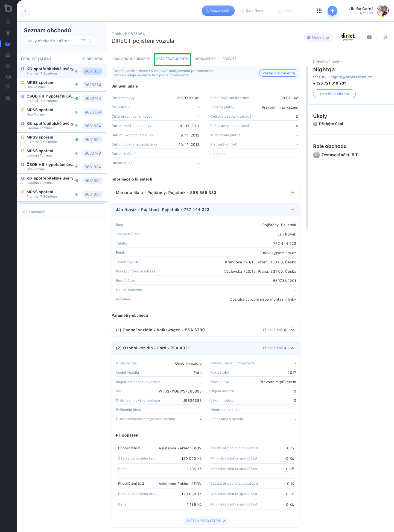The image size is (394, 532).
Task: Click the blue plus add button
Action: 332,11
